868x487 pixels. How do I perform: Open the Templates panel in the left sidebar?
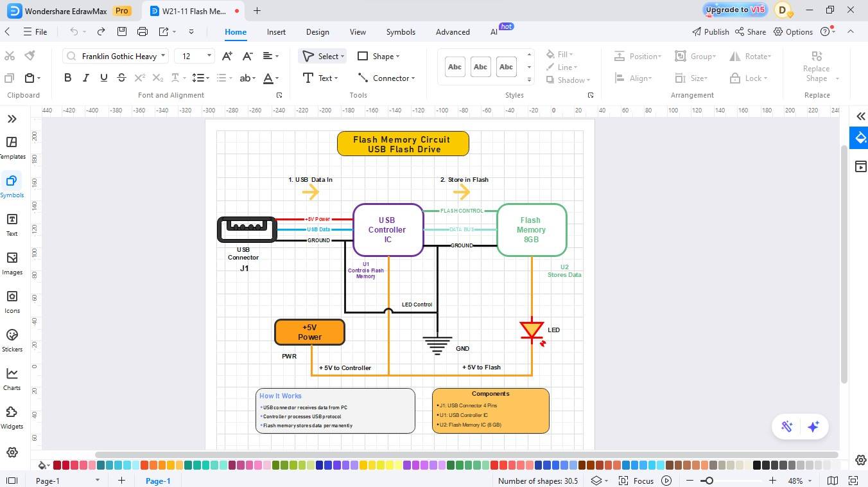coord(12,146)
